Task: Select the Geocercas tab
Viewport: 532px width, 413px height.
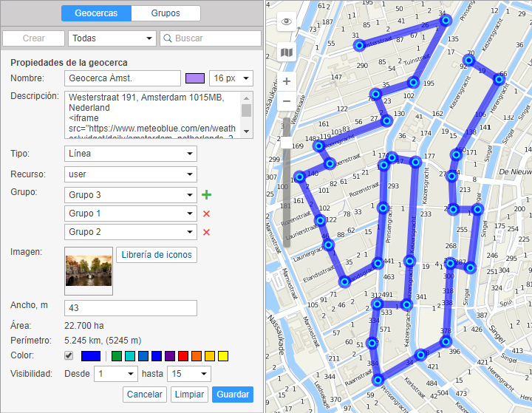Action: [x=96, y=13]
